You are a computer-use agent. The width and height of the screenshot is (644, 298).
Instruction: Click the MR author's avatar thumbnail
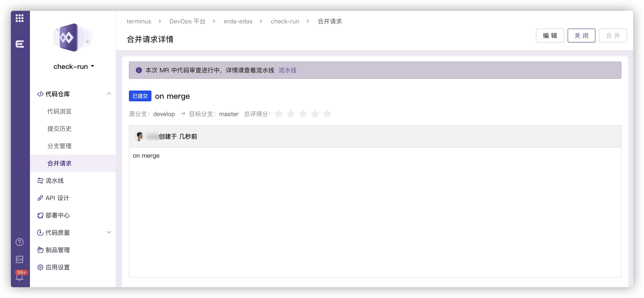[140, 136]
